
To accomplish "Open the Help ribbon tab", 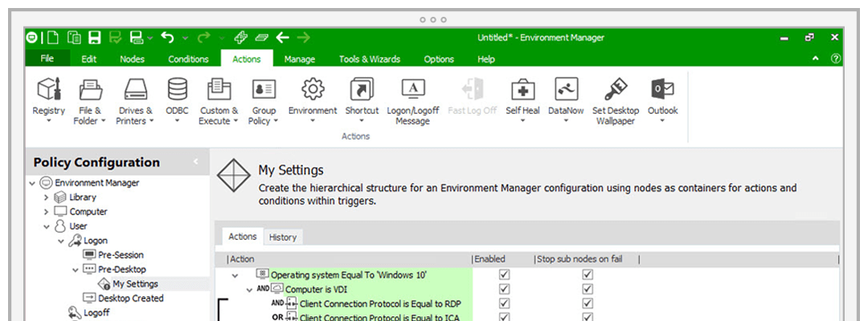I will pyautogui.click(x=486, y=59).
